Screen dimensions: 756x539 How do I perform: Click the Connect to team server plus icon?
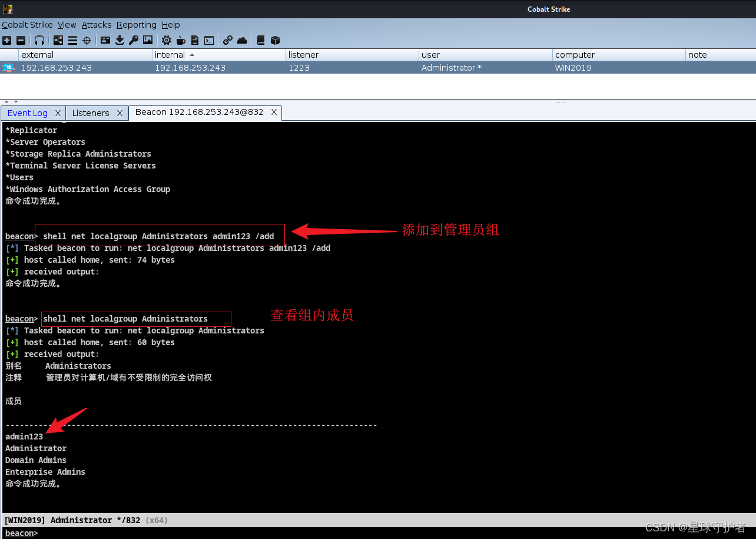6,40
